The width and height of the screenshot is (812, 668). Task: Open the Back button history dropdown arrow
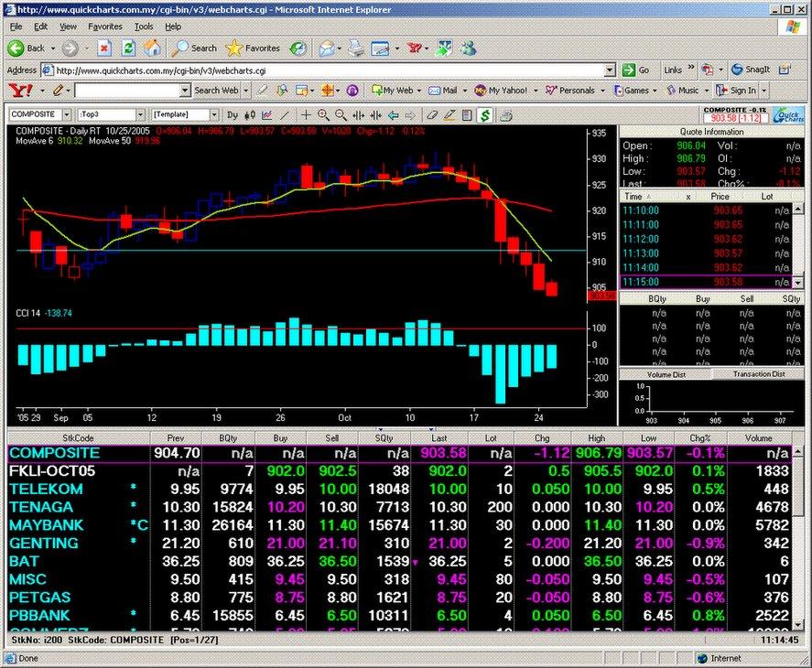click(53, 48)
